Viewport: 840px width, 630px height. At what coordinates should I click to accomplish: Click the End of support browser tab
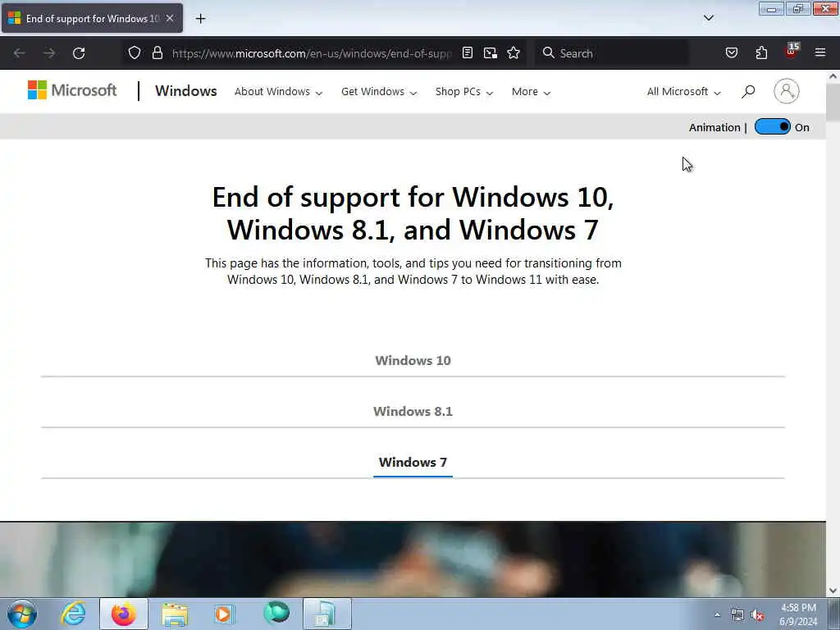coord(92,18)
